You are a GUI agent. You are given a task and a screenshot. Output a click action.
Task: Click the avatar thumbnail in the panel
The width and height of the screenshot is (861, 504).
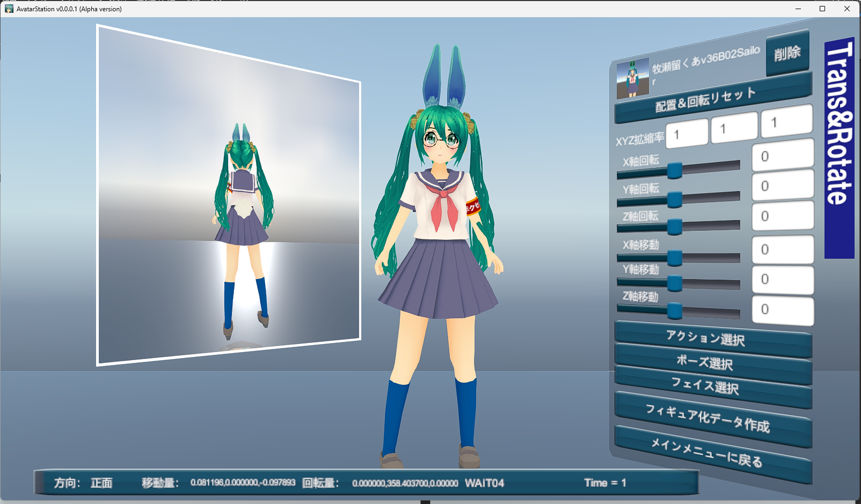(x=632, y=78)
